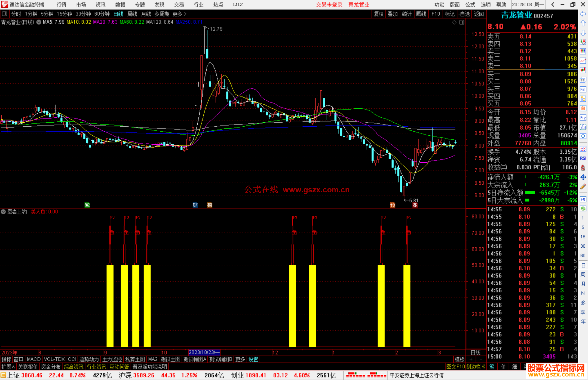
Task: Switch to the MACD indicator tab
Action: point(33,359)
